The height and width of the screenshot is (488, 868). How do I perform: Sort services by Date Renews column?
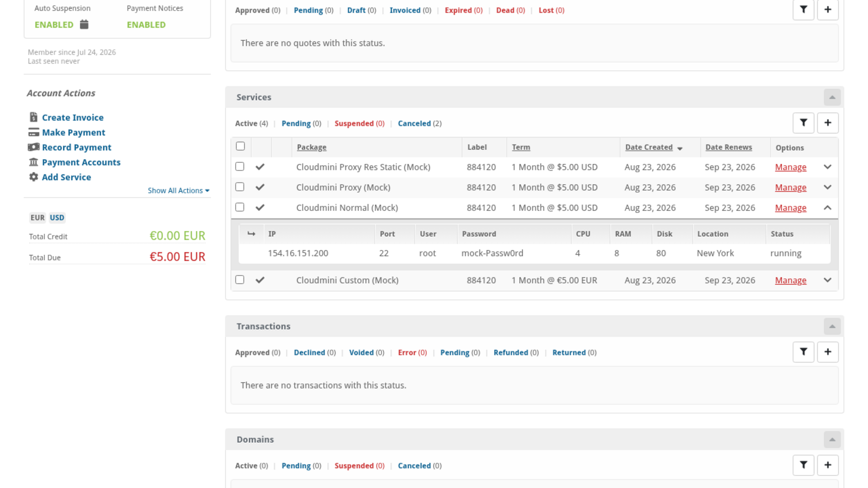point(729,147)
